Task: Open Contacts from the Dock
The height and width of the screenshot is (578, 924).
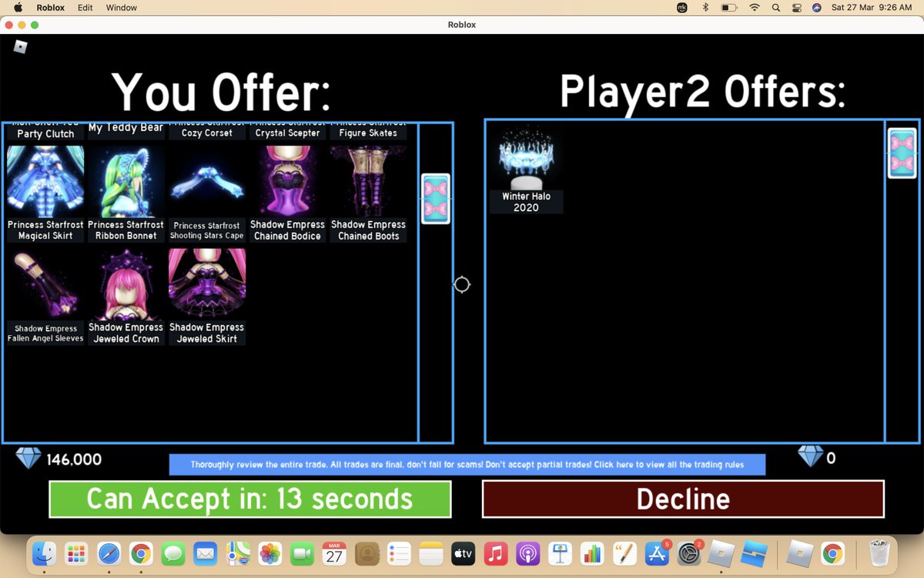Action: pyautogui.click(x=367, y=553)
